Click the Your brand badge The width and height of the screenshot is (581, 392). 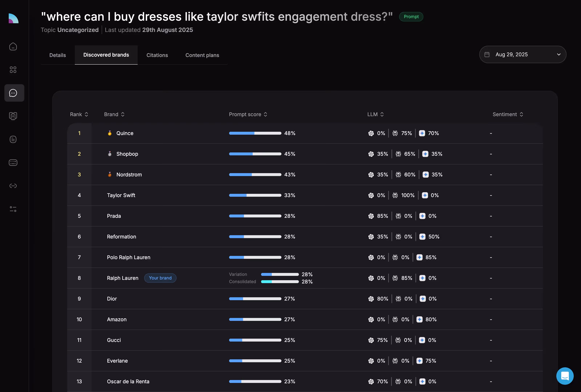point(160,278)
